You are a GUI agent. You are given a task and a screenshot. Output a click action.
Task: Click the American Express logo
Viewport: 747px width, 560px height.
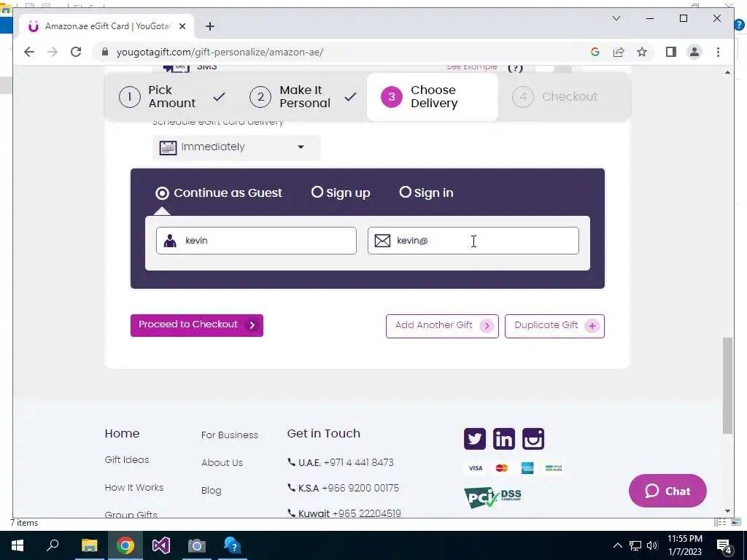tap(527, 468)
